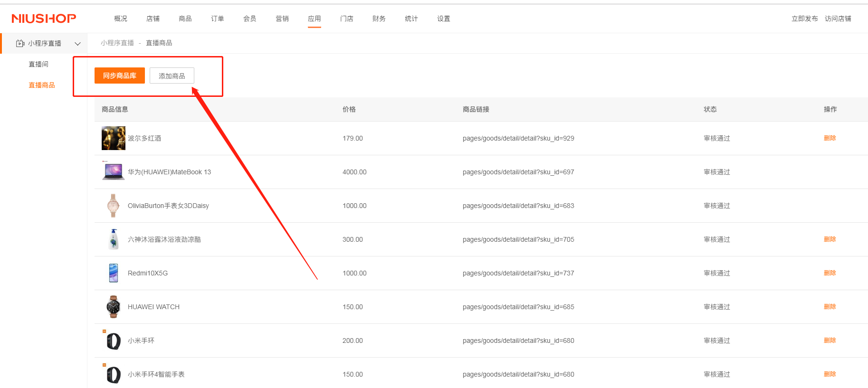The image size is (868, 388).
Task: Click the 状态 column header
Action: [710, 109]
